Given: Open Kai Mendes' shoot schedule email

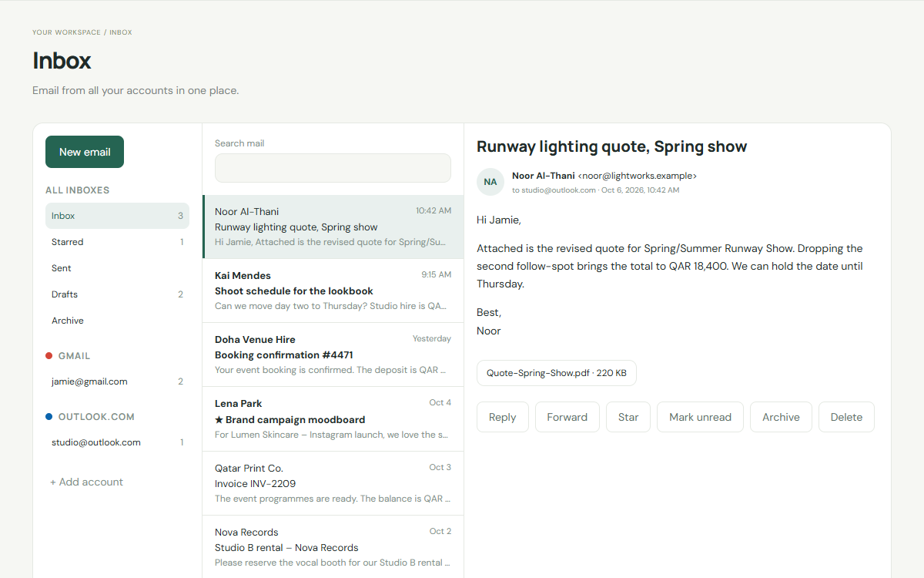Looking at the screenshot, I should 333,291.
